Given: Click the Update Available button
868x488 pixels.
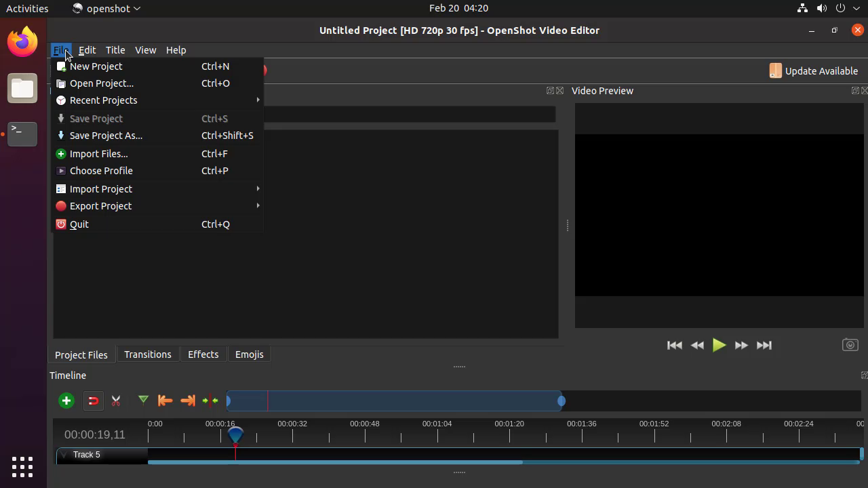Looking at the screenshot, I should point(814,70).
